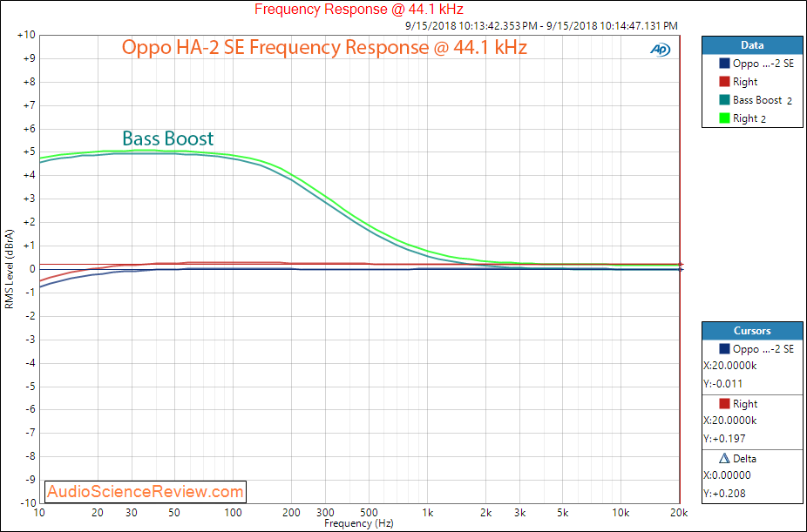The width and height of the screenshot is (807, 532).
Task: Select 'Right 2' legend label
Action: coord(749,118)
